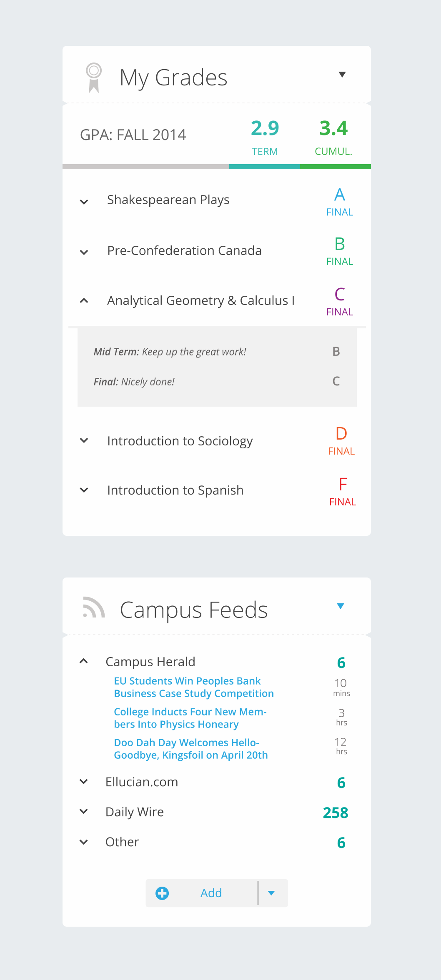Open College Inducts Four New Members article
This screenshot has height=980, width=441.
coord(190,718)
